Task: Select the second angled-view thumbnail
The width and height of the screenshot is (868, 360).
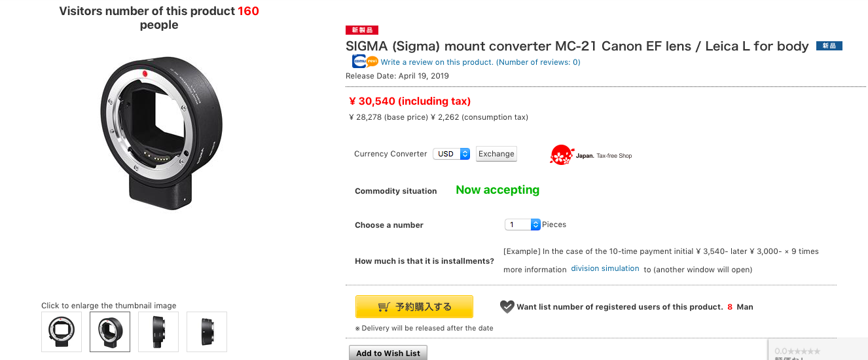Action: [x=110, y=332]
